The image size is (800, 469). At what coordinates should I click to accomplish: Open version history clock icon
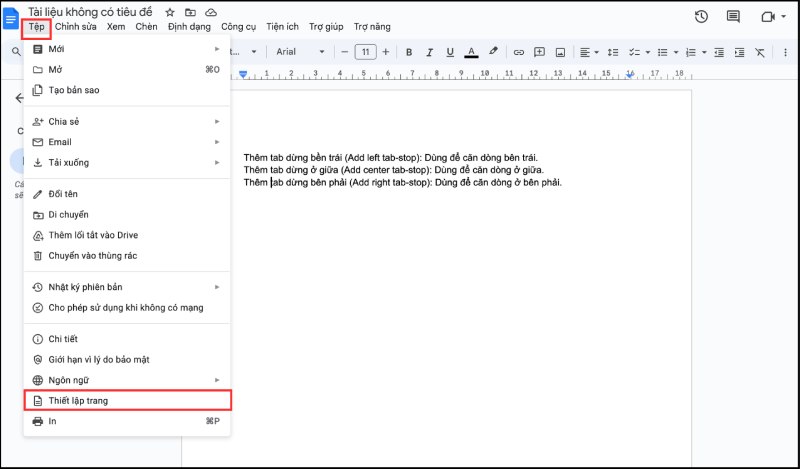701,17
